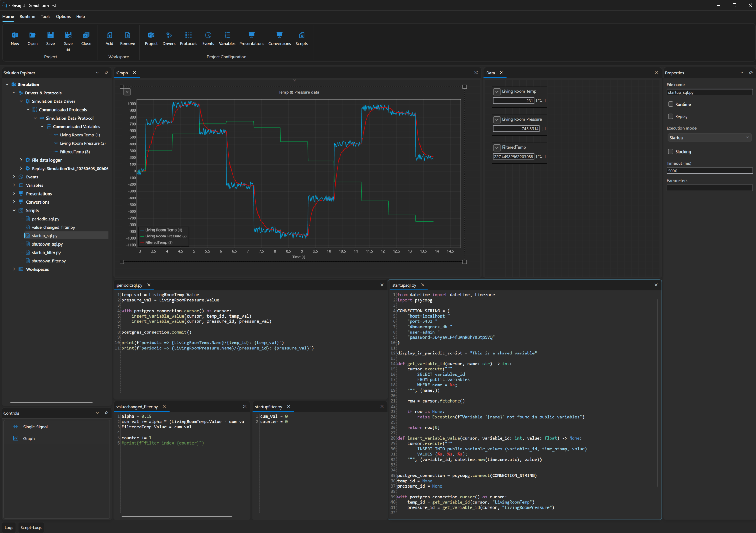Open the Protocols configuration icon
This screenshot has width=756, height=533.
(189, 35)
